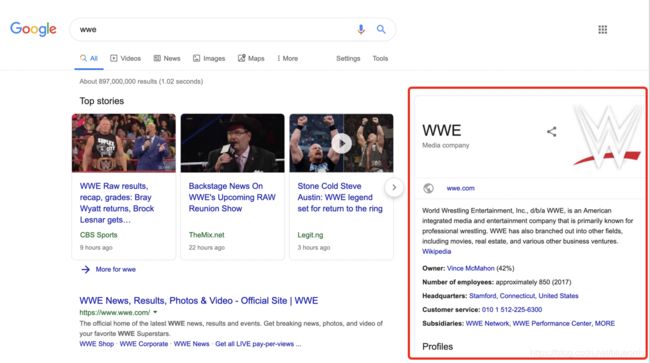Open dropdown arrow beside www.wwe.com URL

155,312
